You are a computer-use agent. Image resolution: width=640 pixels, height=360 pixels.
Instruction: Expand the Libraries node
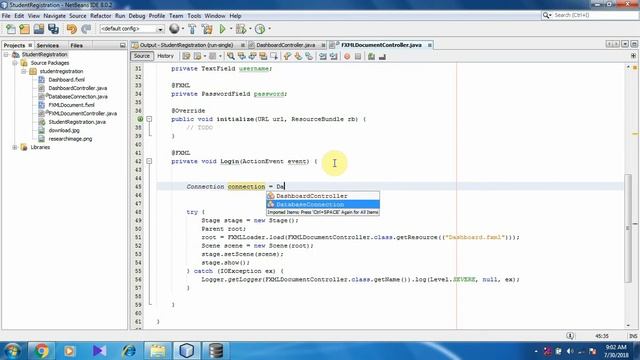coord(15,147)
